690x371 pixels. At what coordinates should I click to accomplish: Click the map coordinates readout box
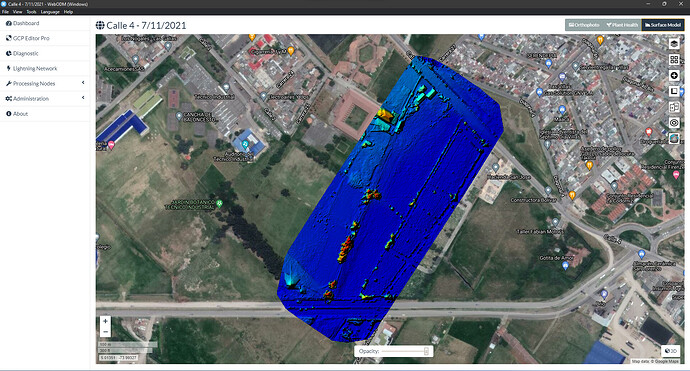coord(118,358)
